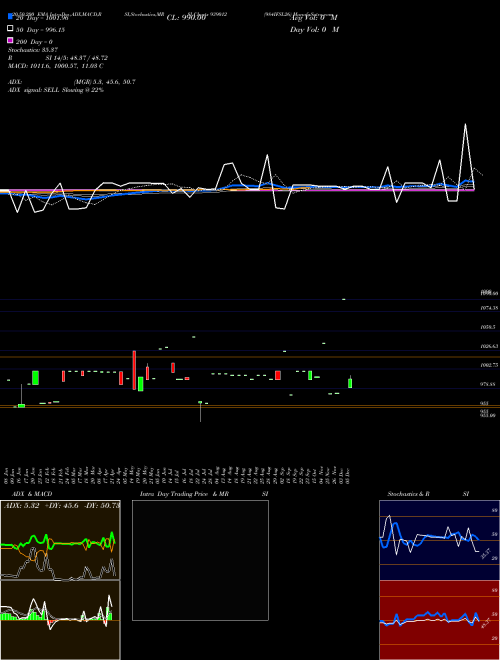Click the 1026.63 price axis label
Screen dimensions: 500x660
[489, 346]
